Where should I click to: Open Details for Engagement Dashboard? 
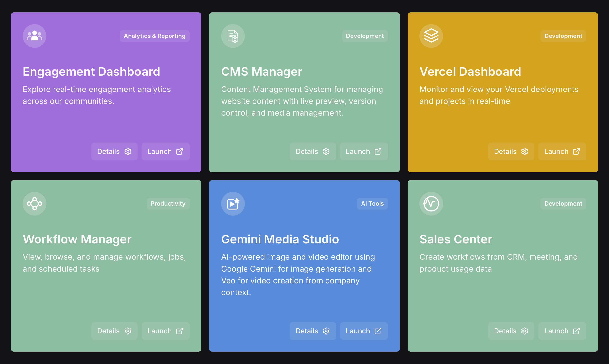point(114,151)
